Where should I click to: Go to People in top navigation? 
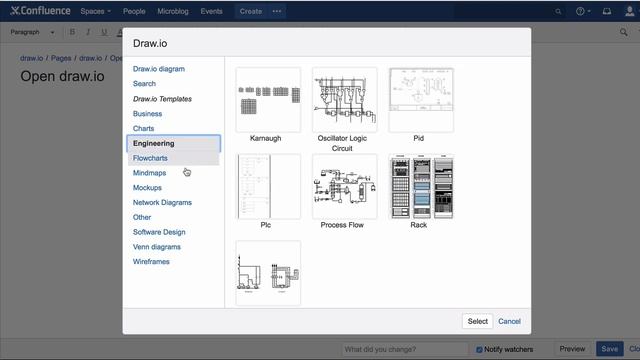point(134,11)
